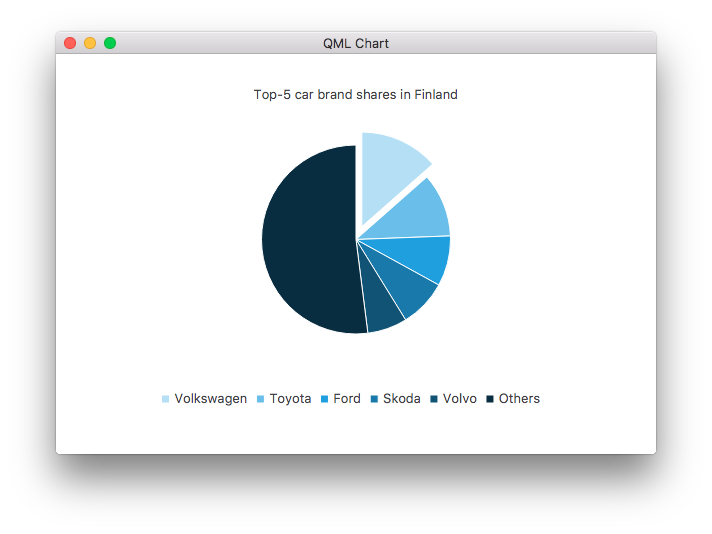The image size is (712, 534).
Task: Minimize the QML Chart window
Action: (90, 43)
